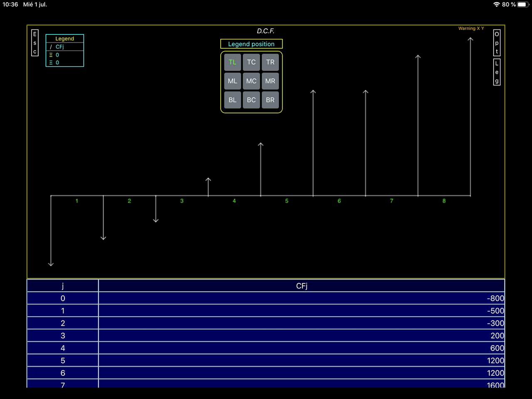Click the D.C.F. chart title
The image size is (532, 399).
point(266,31)
